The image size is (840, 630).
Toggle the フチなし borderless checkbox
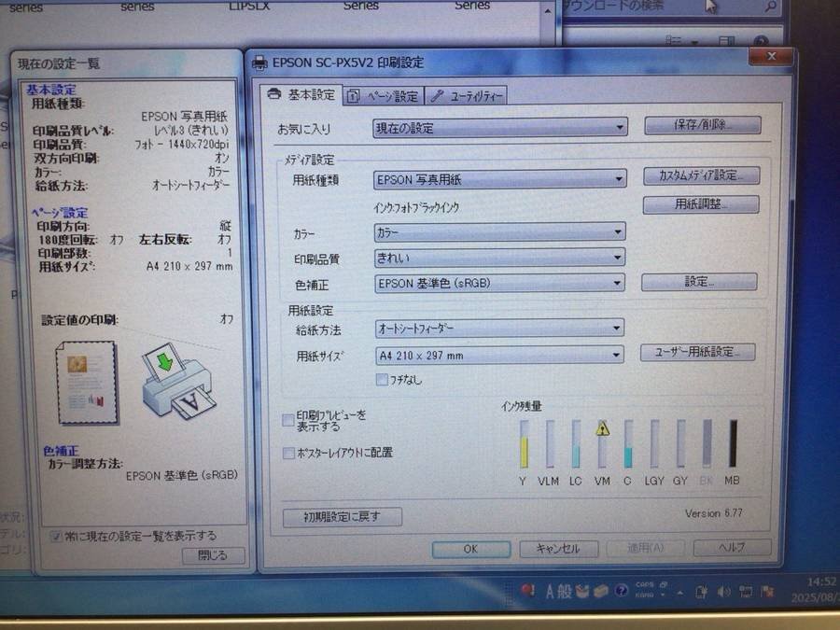tap(382, 380)
